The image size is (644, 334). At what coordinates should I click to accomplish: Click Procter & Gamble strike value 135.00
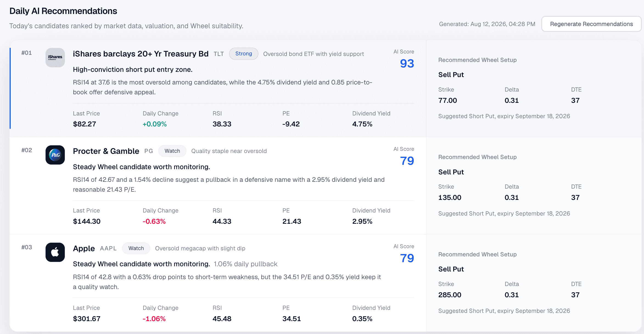[x=450, y=198]
